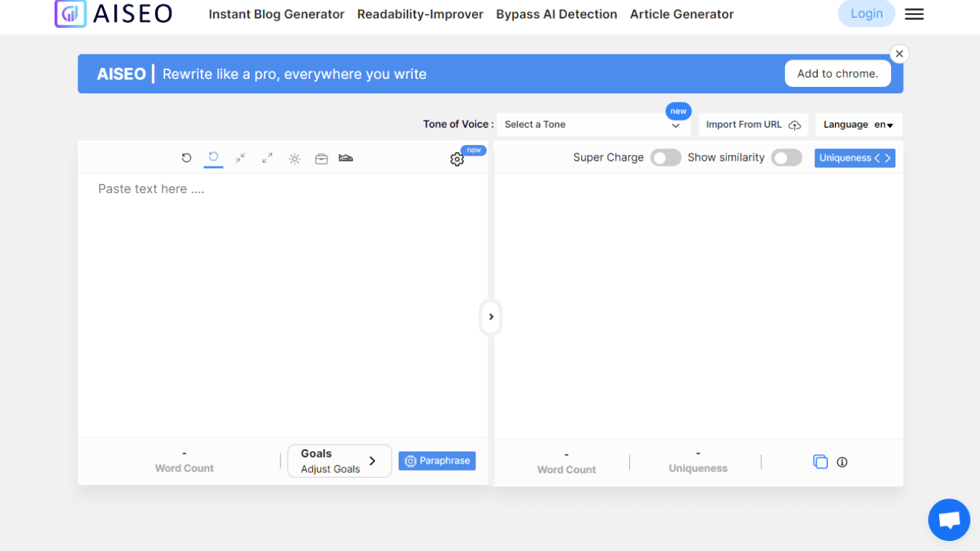Click the panel divider arrow handle
Screen dimensions: 980x551
(x=491, y=317)
